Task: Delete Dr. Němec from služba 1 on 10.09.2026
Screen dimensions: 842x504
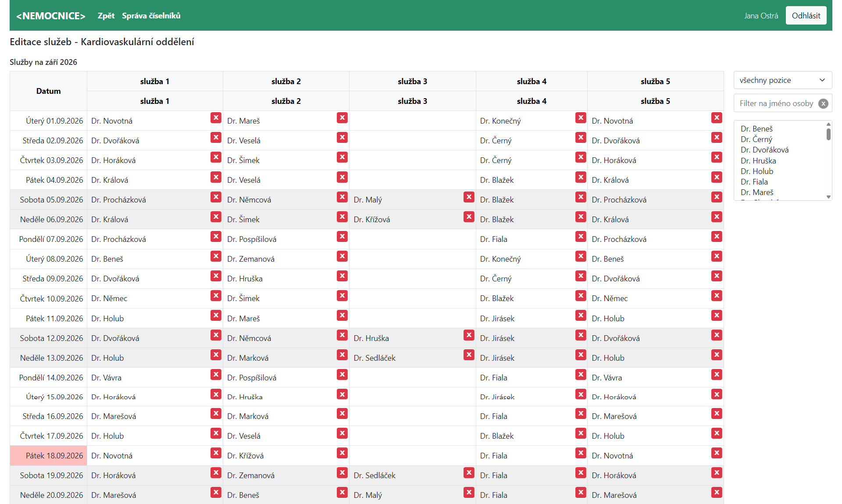Action: [x=216, y=296]
